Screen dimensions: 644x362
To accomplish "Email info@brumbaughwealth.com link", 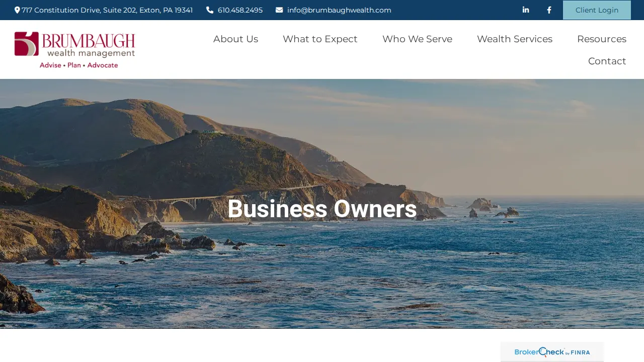I will (x=339, y=10).
